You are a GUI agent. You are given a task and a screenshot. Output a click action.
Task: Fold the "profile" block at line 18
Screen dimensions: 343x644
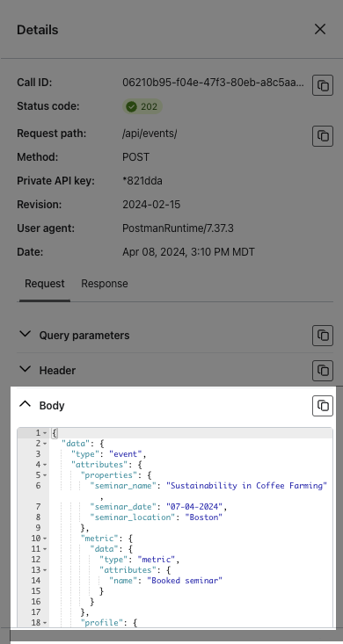coord(45,623)
